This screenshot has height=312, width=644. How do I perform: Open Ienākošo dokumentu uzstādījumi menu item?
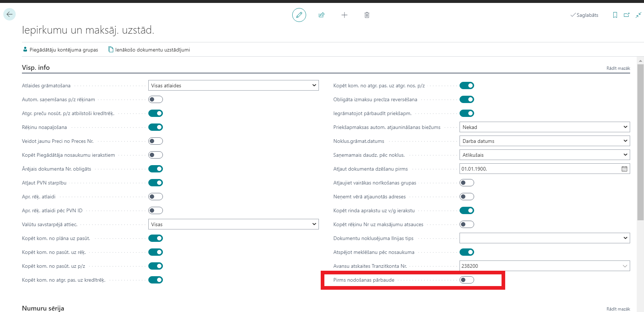click(x=149, y=50)
